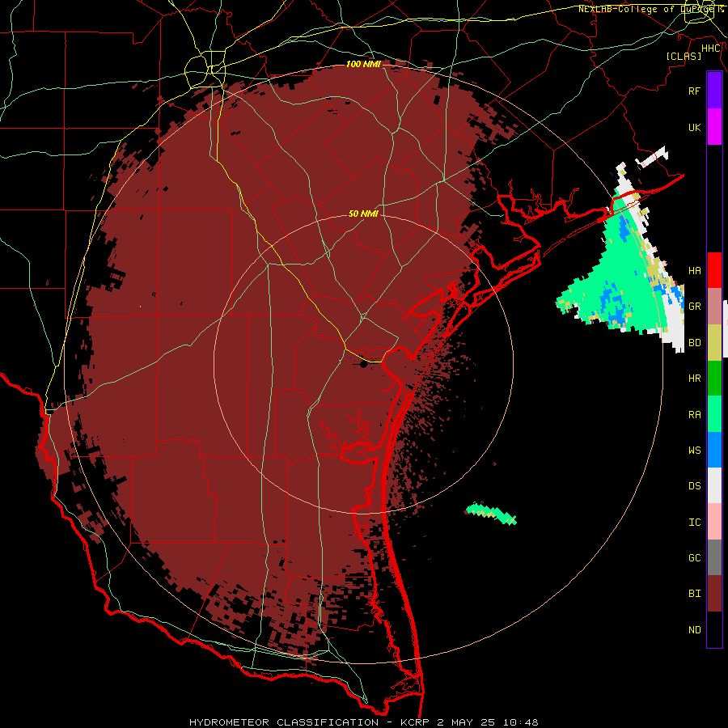Viewport: 728px width, 728px height.
Task: Click the RF purple legend swatch
Action: 714,91
